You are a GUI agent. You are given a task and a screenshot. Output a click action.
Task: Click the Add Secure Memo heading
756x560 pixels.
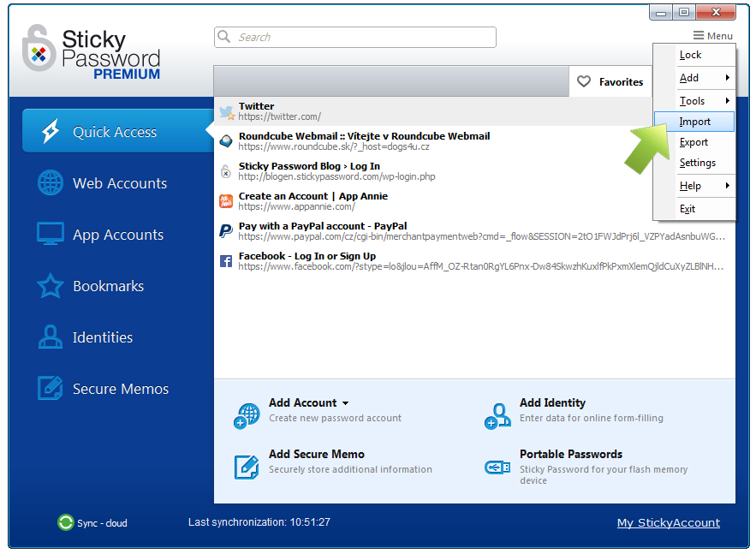pos(317,454)
